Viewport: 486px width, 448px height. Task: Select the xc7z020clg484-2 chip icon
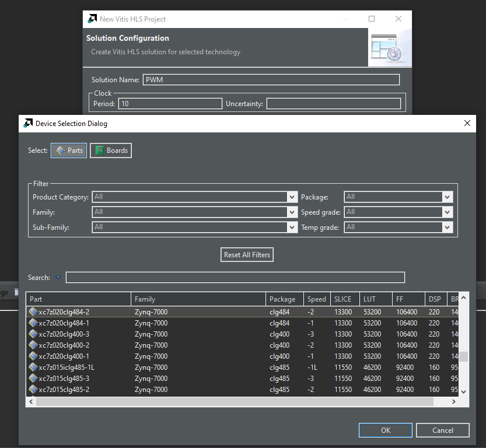[x=33, y=311]
